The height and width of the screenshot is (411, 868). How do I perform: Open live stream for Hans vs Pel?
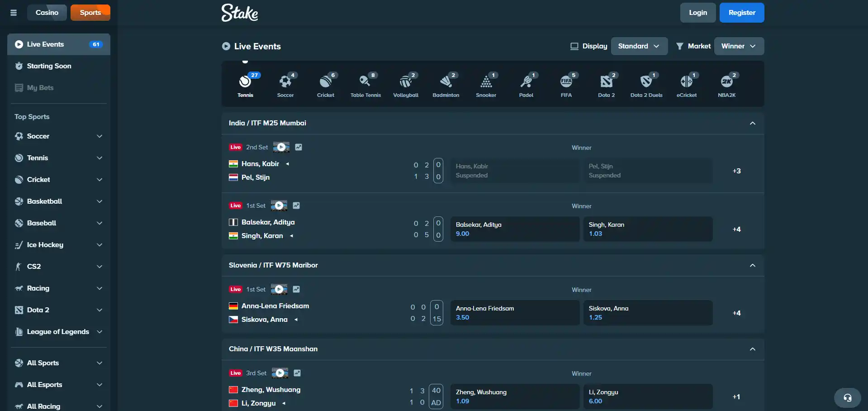[x=281, y=147]
